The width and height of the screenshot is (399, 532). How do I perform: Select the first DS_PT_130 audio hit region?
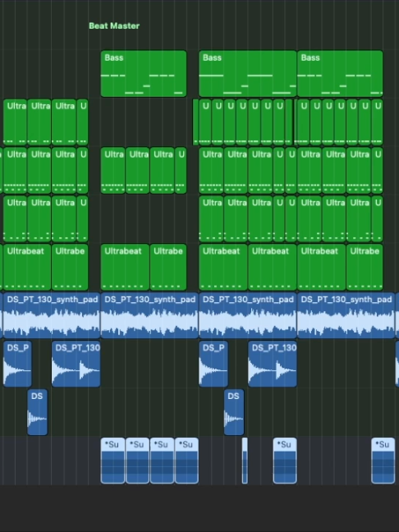pyautogui.click(x=76, y=364)
